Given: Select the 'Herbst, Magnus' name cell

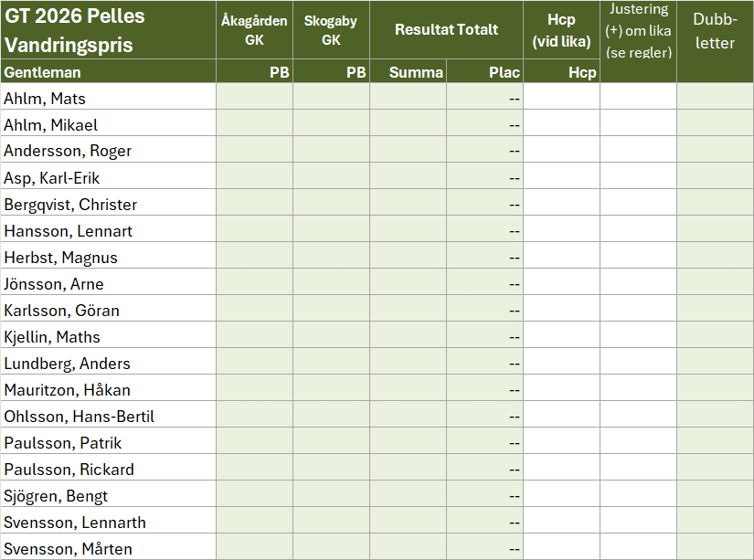Looking at the screenshot, I should click(x=108, y=257).
